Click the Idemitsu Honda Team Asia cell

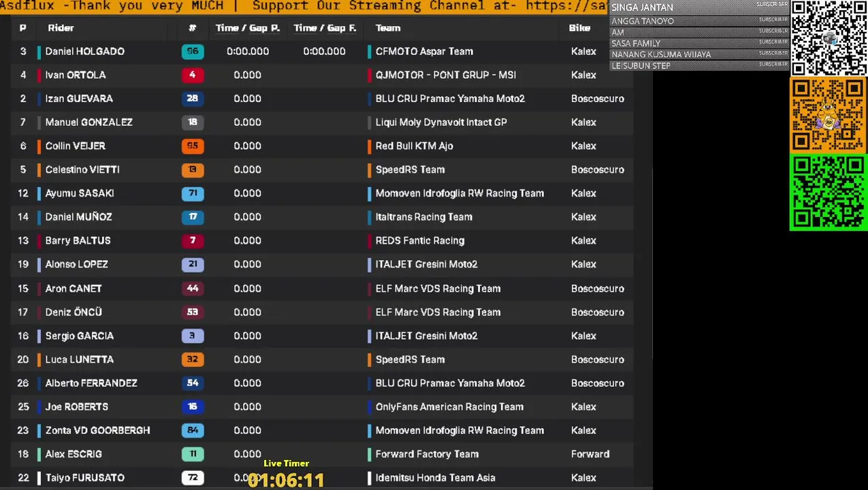coord(435,478)
